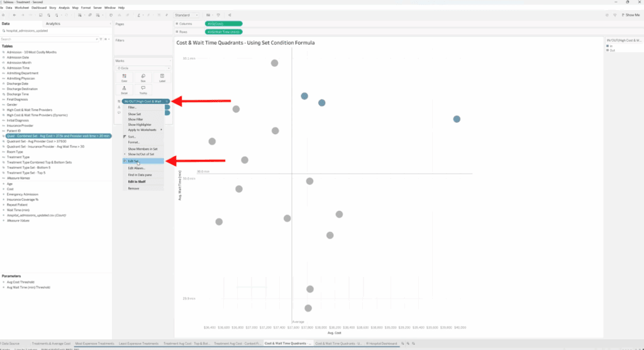Viewport: 644px width, 350px height.
Task: Click the filter icon beside Search box
Action: tap(101, 39)
